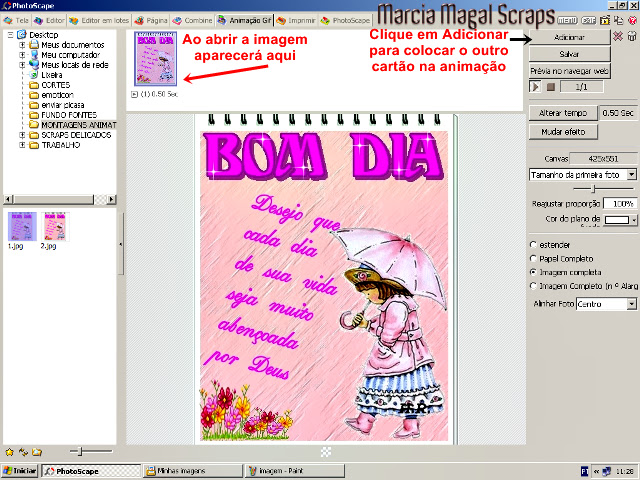Screen dimensions: 640x480
Task: Select the Lixeira recycle bin item
Action: pyautogui.click(x=46, y=75)
